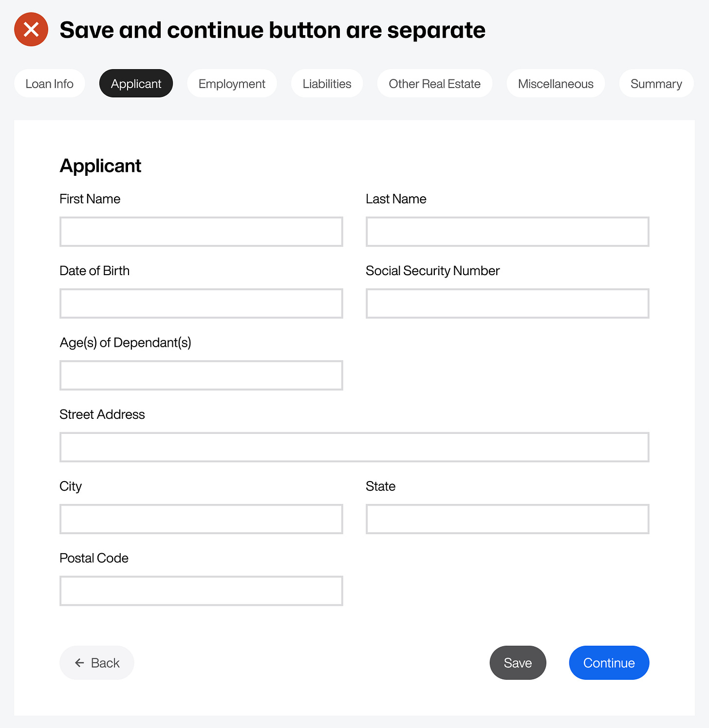Open the Loan Info tab
The height and width of the screenshot is (728, 709).
[x=50, y=84]
